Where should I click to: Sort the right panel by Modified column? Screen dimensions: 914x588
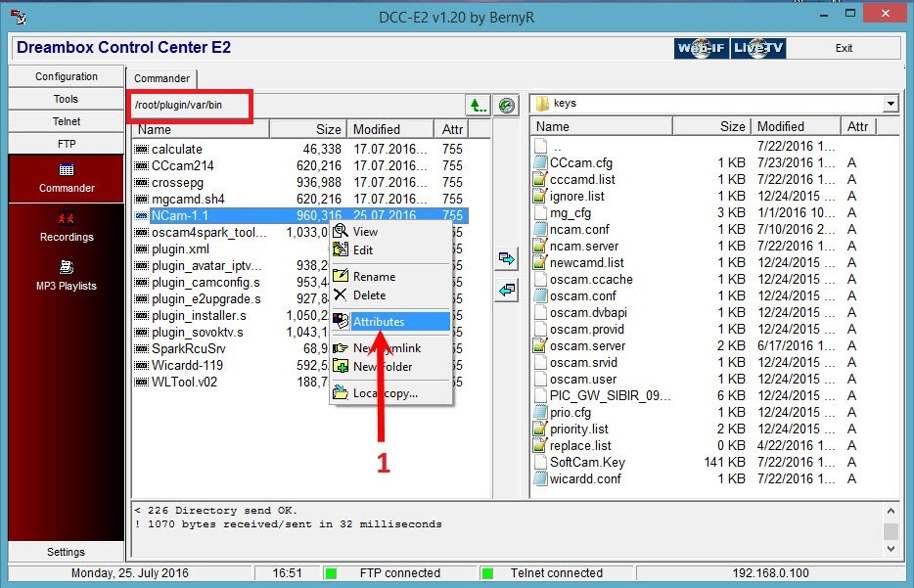(795, 126)
